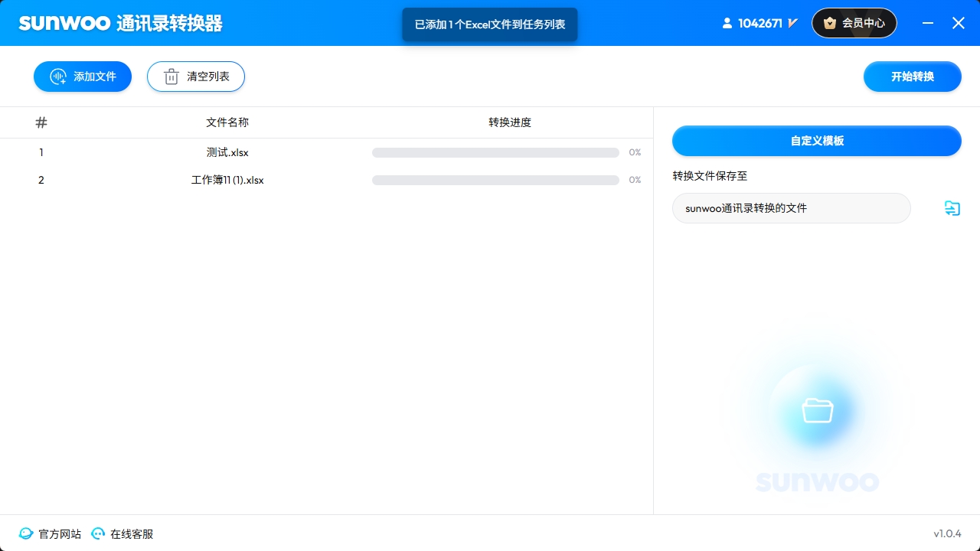Click the add-file icon inside 添加文件 button
This screenshot has width=980, height=551.
point(58,77)
